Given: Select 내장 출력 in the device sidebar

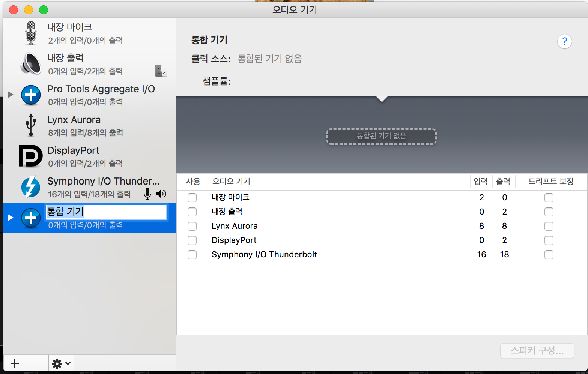Looking at the screenshot, I should (x=89, y=64).
